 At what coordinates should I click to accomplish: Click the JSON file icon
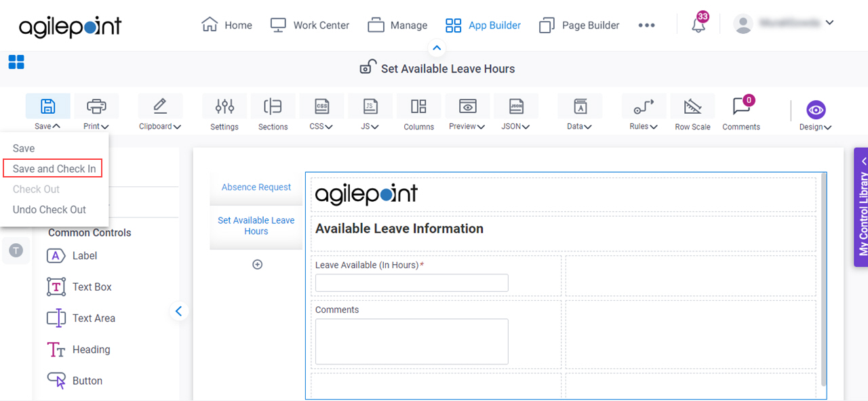point(516,106)
